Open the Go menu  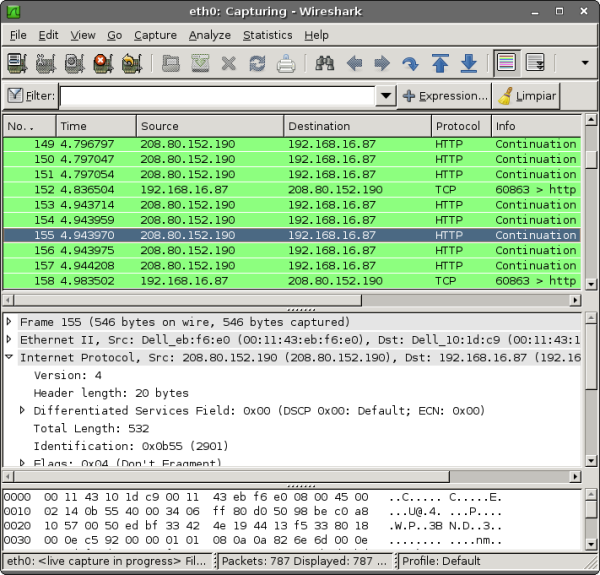pos(114,35)
